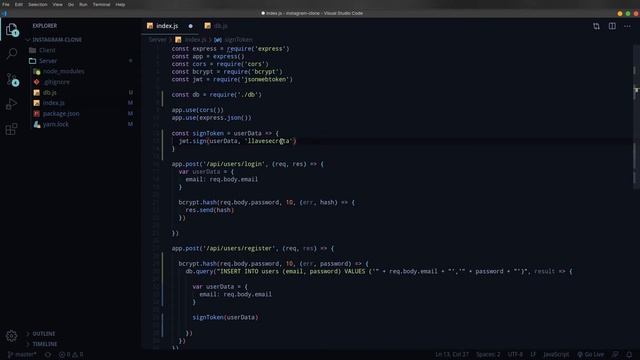Click the Open Changes icon in editor toolbar
640x360 pixels.
(x=596, y=26)
